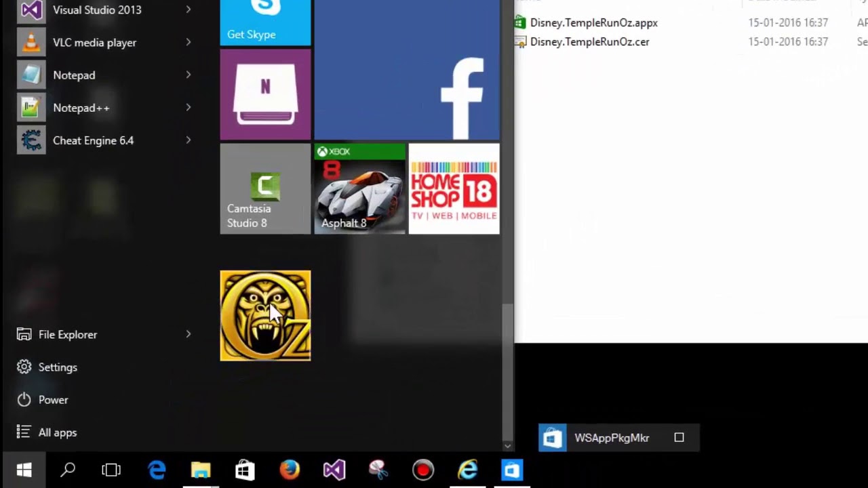Open the Snipping Tool taskbar icon
Viewport: 868px width, 488px height.
[x=378, y=470]
